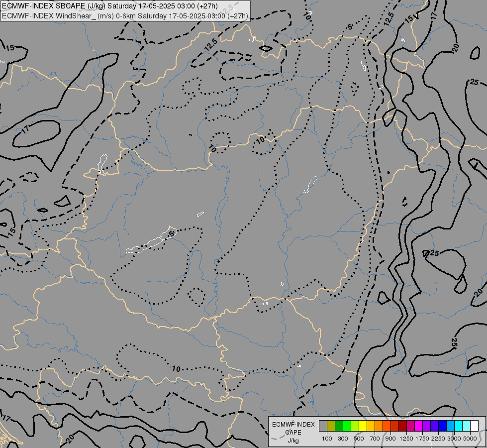
Task: Click the 5000 tick label in legend
Action: pos(470,439)
